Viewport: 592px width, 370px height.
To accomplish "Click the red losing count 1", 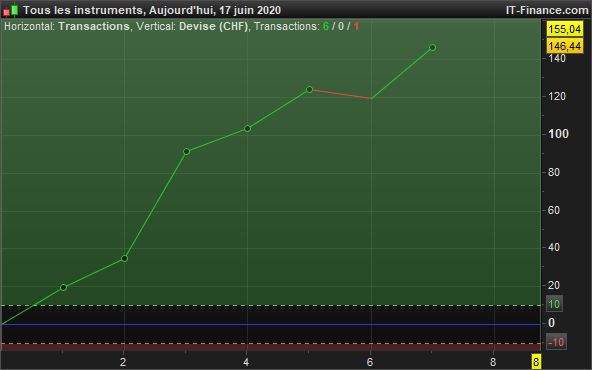I will coord(356,26).
